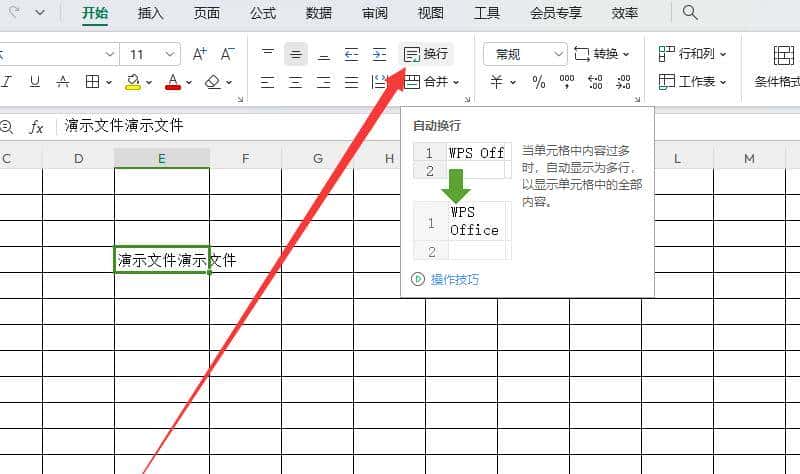Decrease decimal places icon

(623, 82)
